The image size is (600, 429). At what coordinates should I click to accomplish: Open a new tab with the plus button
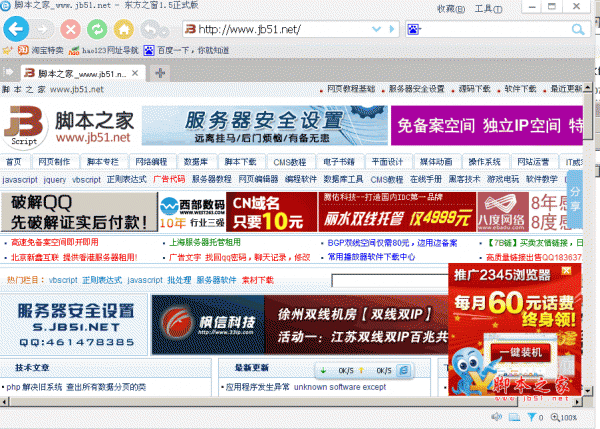tap(160, 73)
